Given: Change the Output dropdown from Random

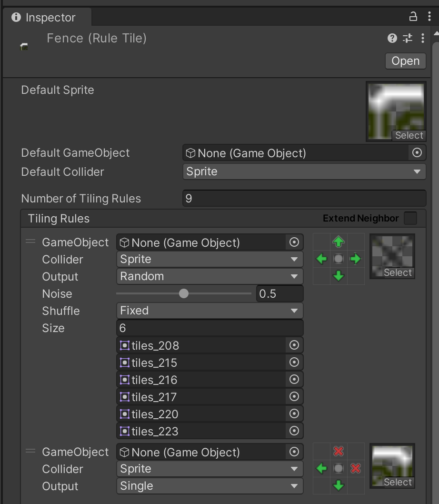Looking at the screenshot, I should (210, 276).
